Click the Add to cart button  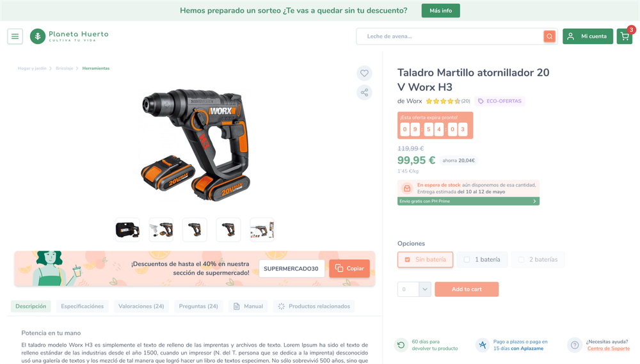pyautogui.click(x=467, y=289)
